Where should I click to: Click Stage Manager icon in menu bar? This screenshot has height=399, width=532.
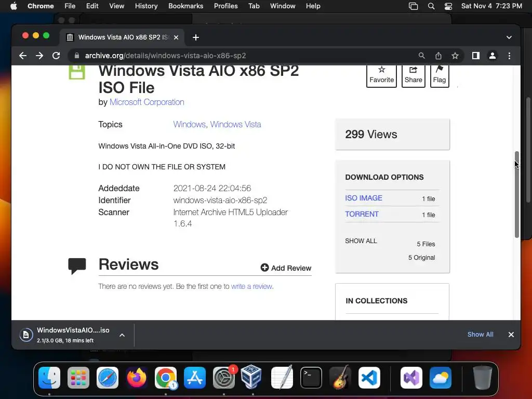(413, 6)
